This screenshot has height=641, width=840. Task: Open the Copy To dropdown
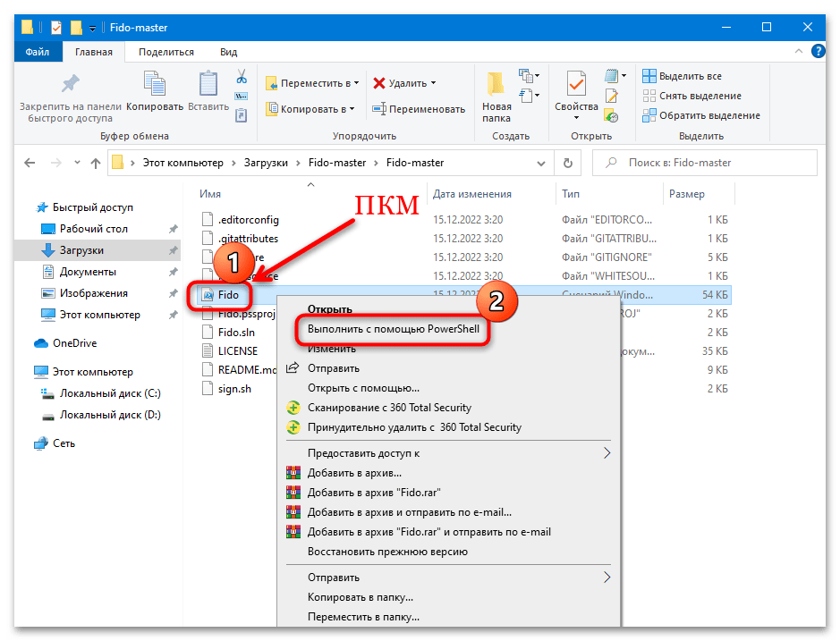coord(310,109)
